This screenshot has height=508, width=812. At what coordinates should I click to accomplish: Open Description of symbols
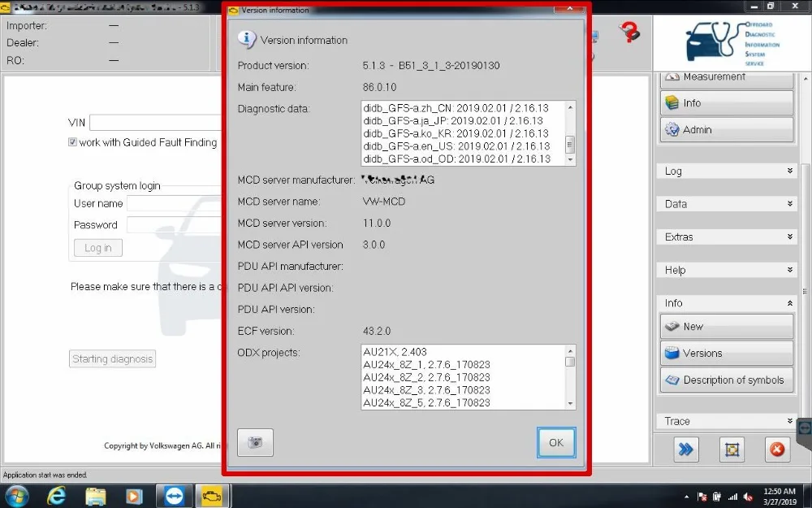click(727, 380)
